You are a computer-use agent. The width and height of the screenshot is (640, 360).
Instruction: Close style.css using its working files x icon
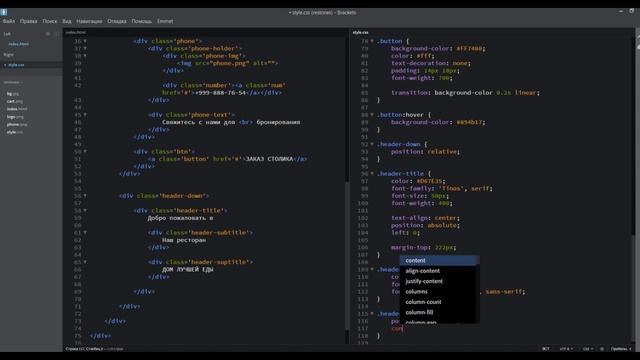5,65
